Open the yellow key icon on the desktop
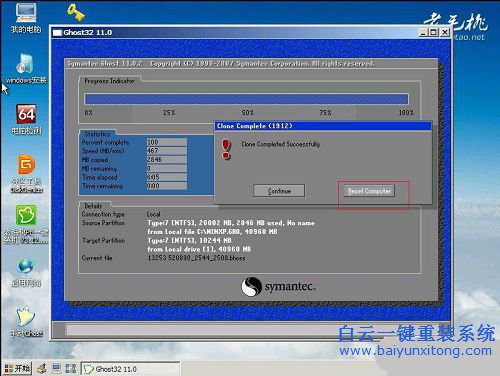The height and width of the screenshot is (376, 500). [76, 12]
